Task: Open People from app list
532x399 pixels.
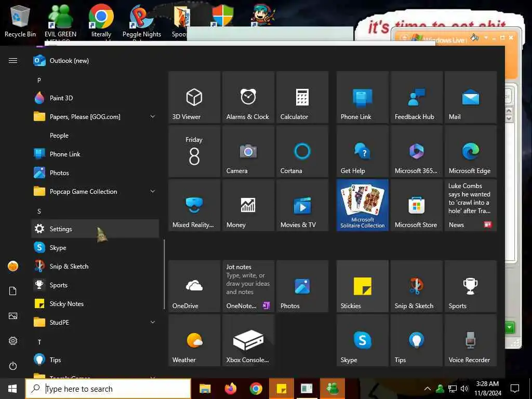Action: 95,136
